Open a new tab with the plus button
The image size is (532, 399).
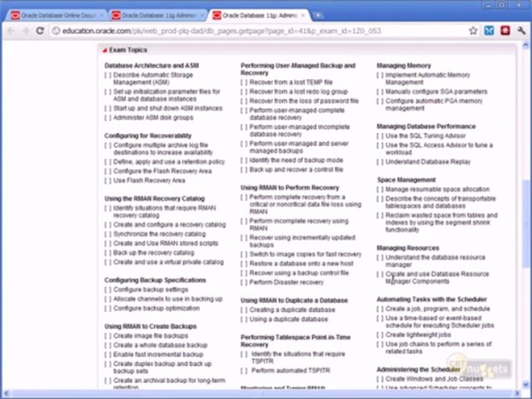[x=318, y=16]
